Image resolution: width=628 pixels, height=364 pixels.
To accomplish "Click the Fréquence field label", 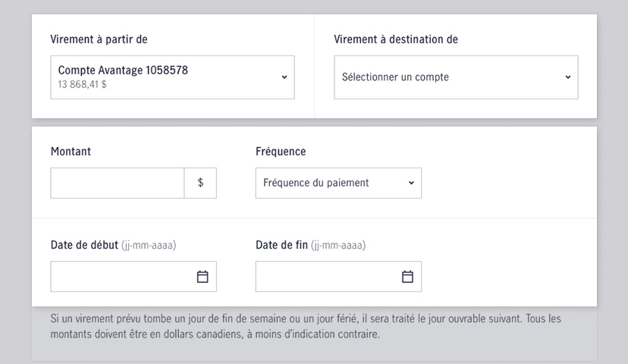I will 281,152.
